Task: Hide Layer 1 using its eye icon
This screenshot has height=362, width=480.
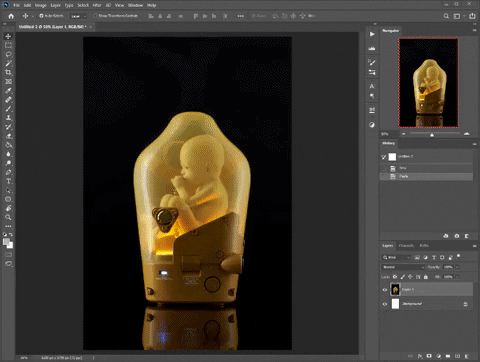Action: [x=385, y=290]
